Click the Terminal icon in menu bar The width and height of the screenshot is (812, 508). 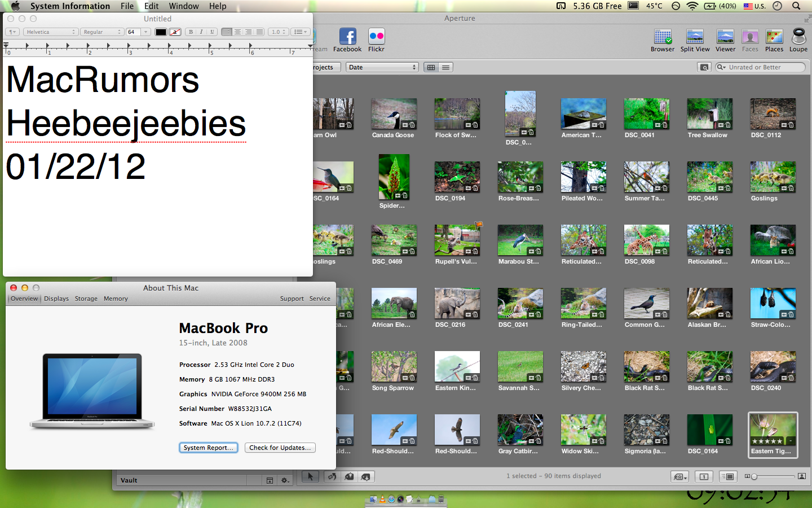click(x=634, y=6)
